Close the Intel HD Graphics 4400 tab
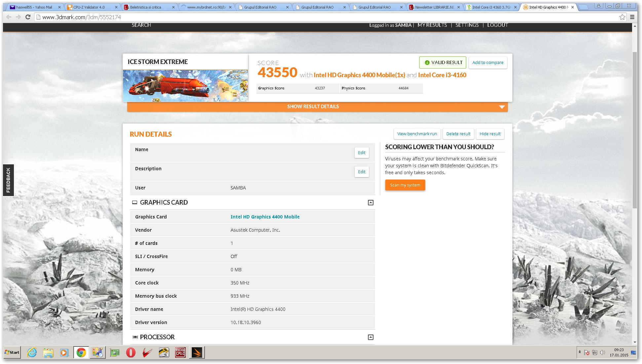Viewport: 642px width, 364px height. coord(573,7)
